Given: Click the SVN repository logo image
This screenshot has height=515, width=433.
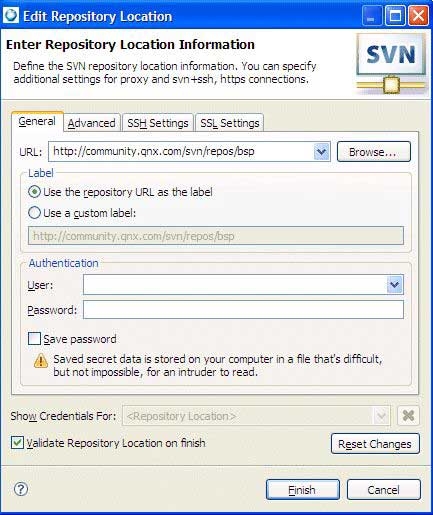Looking at the screenshot, I should click(x=391, y=64).
